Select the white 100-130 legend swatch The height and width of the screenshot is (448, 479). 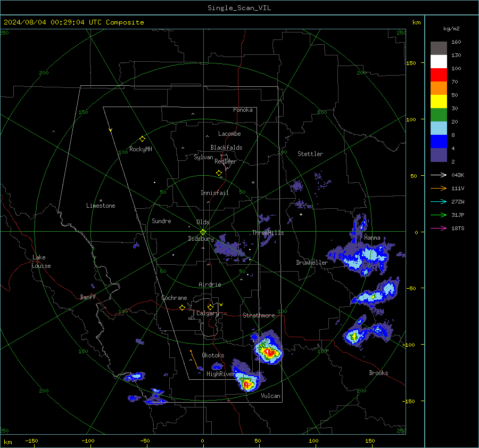coord(439,62)
